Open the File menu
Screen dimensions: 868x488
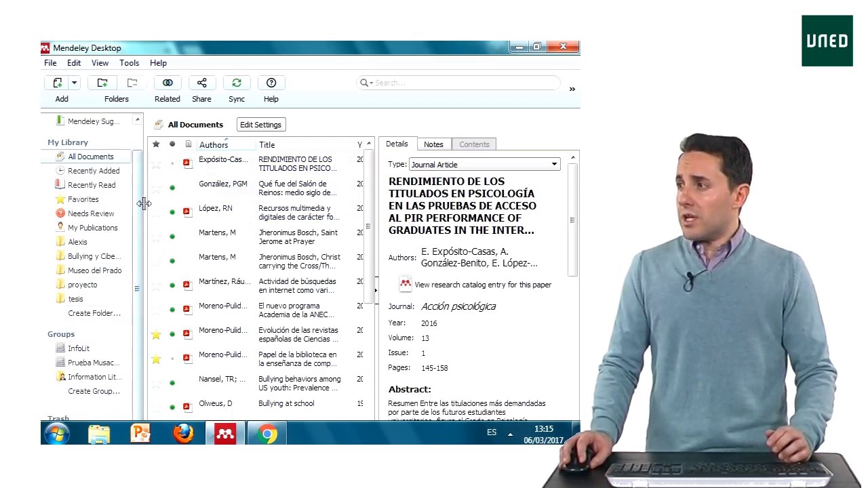pos(50,63)
